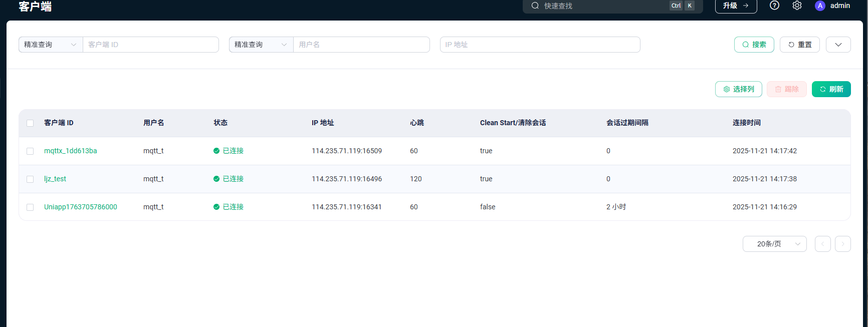This screenshot has height=327, width=868.
Task: Click the 升级 upgrade button
Action: [x=736, y=6]
